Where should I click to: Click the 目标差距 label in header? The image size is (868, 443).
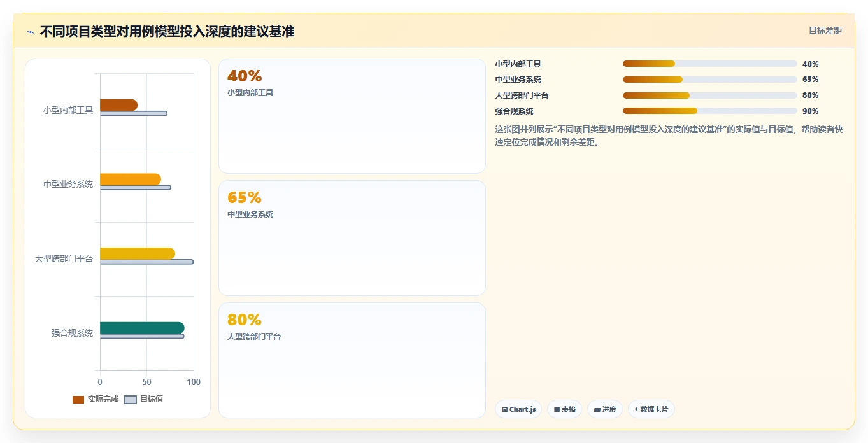tap(825, 31)
